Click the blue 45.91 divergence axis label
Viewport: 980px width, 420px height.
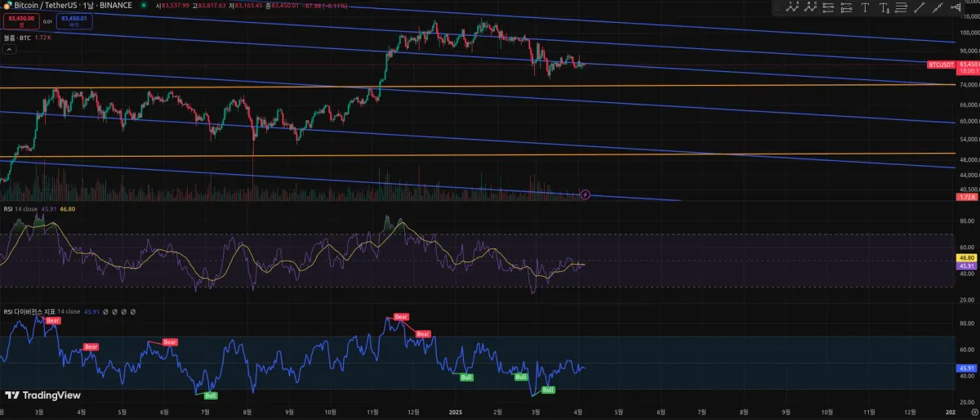967,368
